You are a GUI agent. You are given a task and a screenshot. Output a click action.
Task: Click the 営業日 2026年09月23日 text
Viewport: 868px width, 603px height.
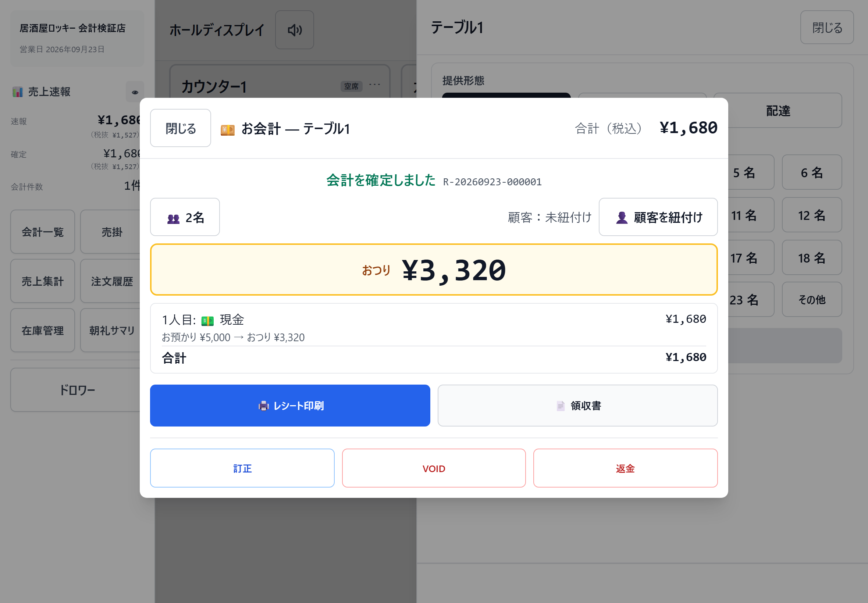click(62, 50)
